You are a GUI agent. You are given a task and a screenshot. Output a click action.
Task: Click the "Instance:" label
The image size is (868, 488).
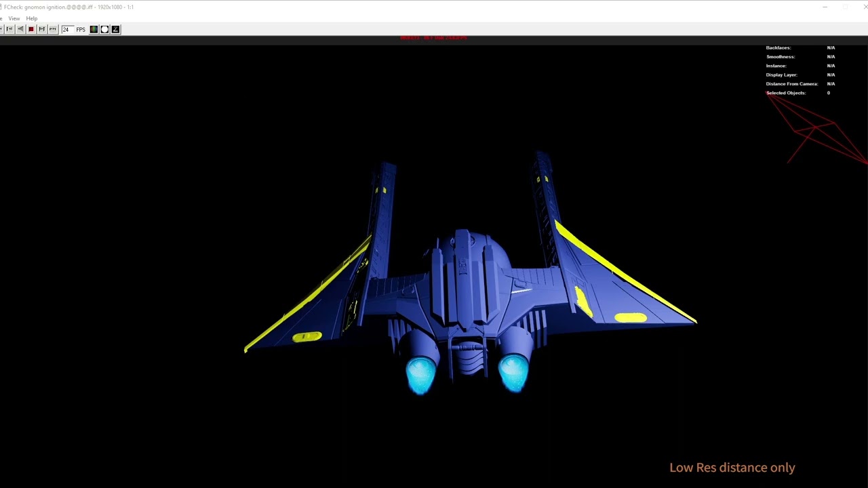tap(776, 66)
